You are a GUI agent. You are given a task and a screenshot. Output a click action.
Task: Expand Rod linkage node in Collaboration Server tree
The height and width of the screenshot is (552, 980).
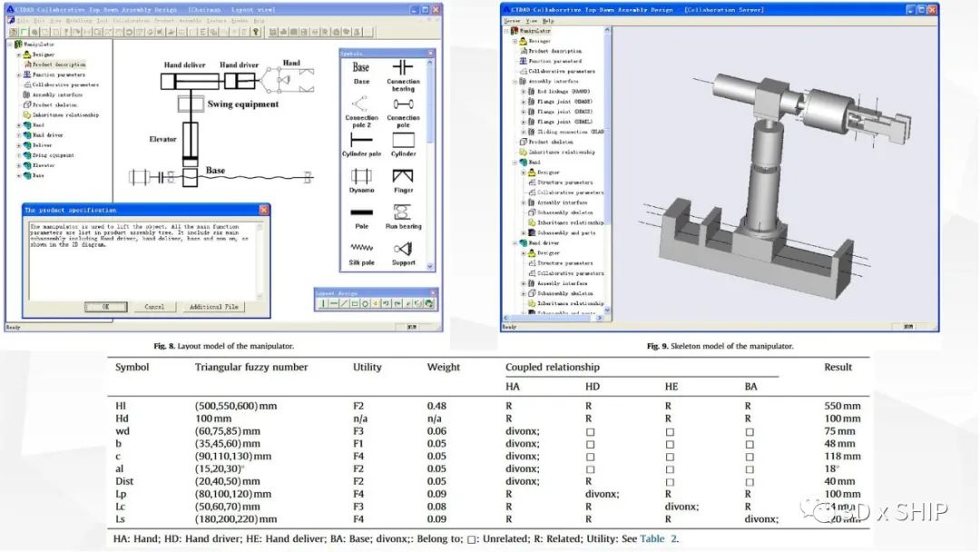pyautogui.click(x=524, y=92)
